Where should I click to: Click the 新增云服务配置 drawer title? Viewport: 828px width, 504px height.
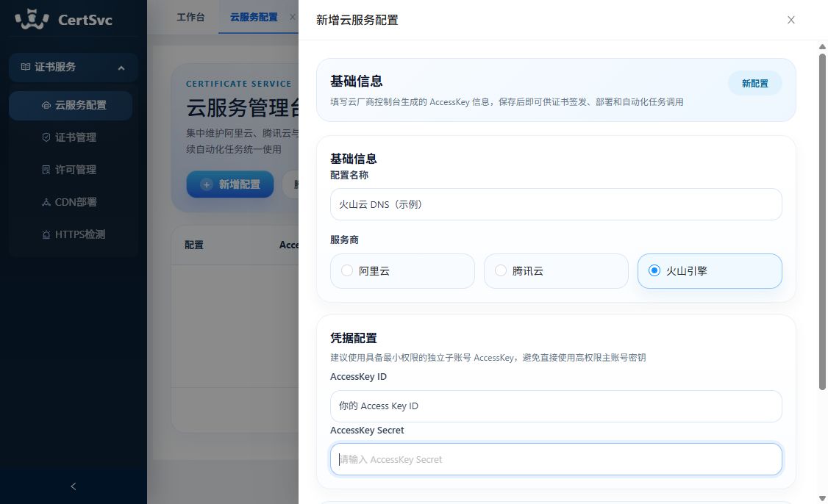357,20
